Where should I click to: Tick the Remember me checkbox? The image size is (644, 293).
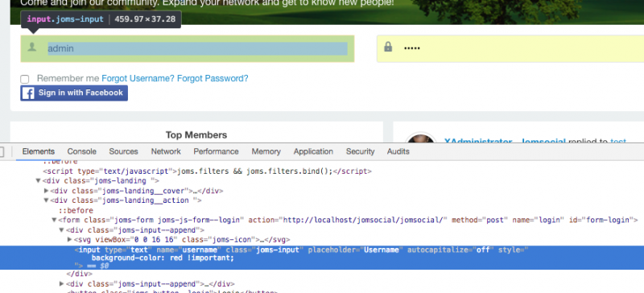(x=25, y=79)
